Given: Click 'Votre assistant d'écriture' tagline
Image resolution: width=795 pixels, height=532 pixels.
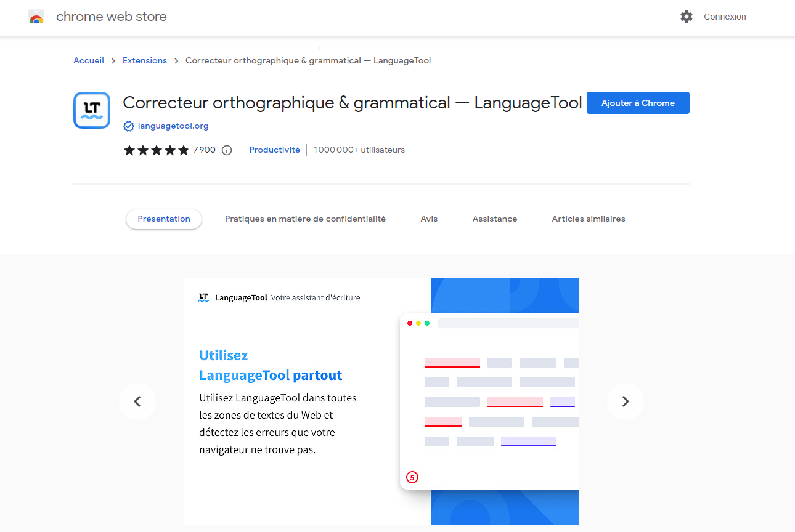Looking at the screenshot, I should tap(316, 297).
